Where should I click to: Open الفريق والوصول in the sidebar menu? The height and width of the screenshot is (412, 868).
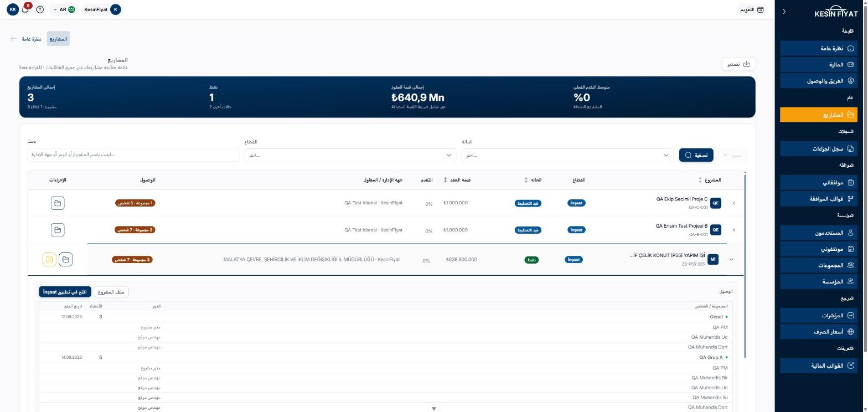pyautogui.click(x=819, y=81)
